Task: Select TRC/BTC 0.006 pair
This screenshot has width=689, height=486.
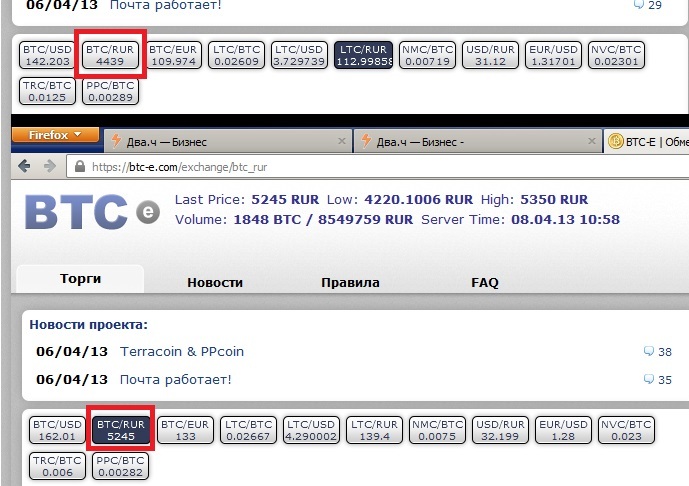Action: tap(58, 466)
